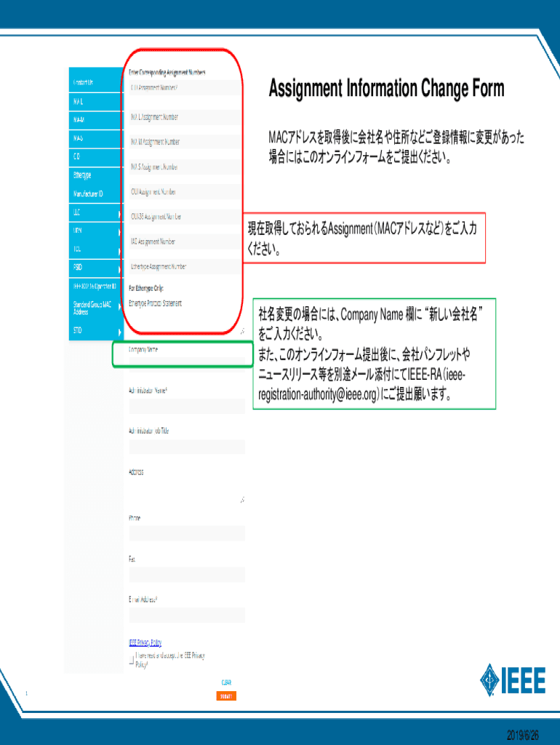Viewport: 560px width, 745px height.
Task: Expand the PSID submenu arrow
Action: [119, 269]
